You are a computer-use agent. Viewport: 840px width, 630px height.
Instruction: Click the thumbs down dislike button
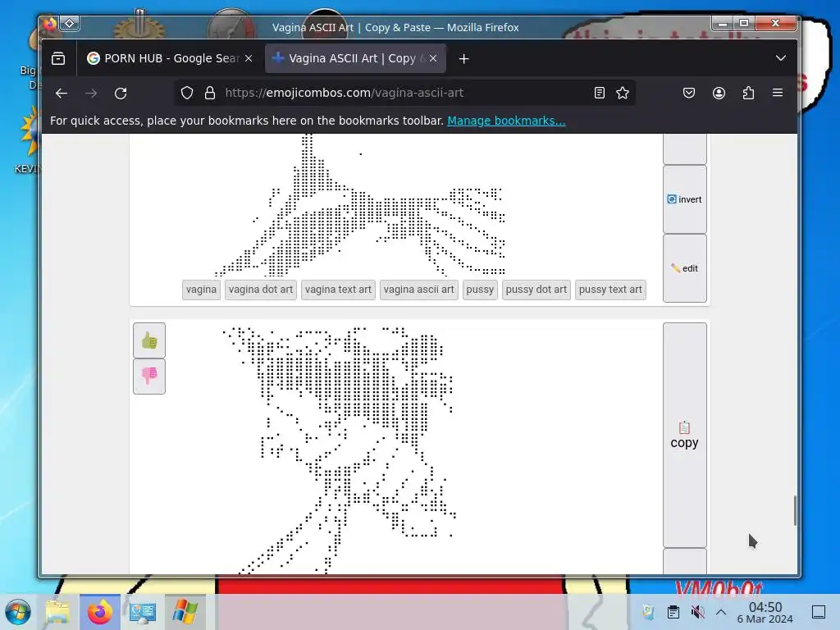149,376
